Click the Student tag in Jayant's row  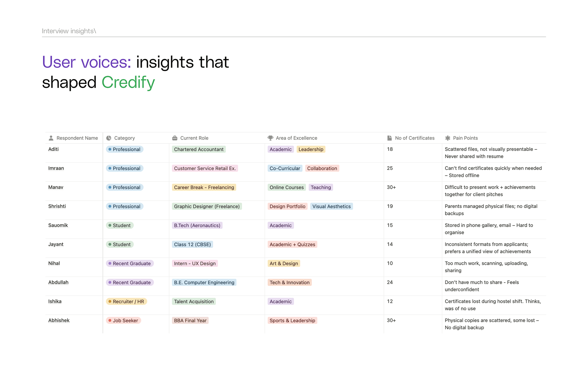(x=120, y=245)
